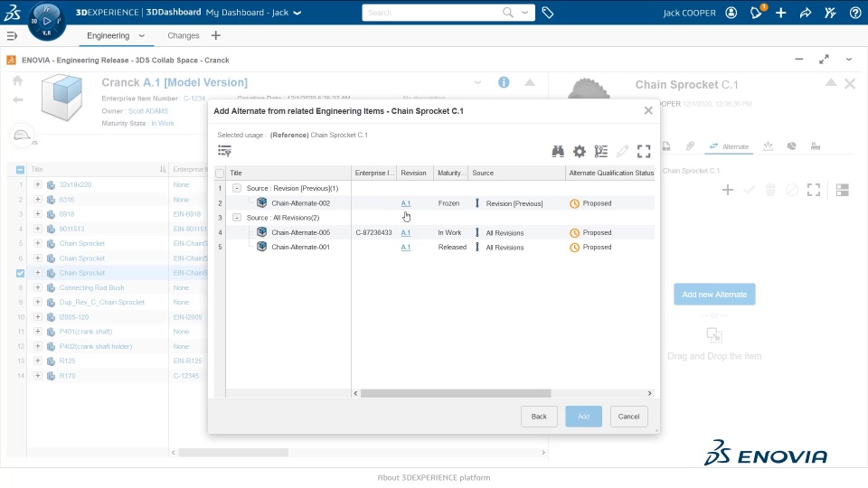The image size is (868, 488).
Task: Select the Chain-Alternate-002 row
Action: tap(435, 203)
